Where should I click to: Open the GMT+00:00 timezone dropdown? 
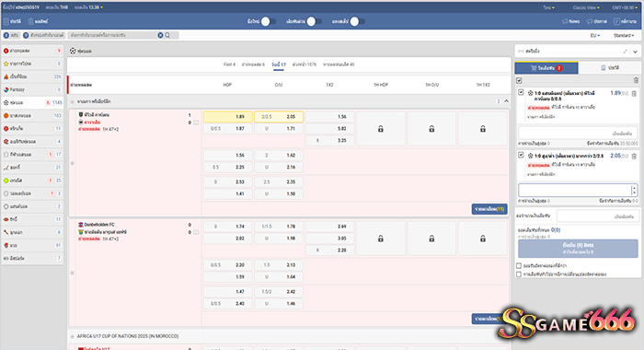point(625,7)
